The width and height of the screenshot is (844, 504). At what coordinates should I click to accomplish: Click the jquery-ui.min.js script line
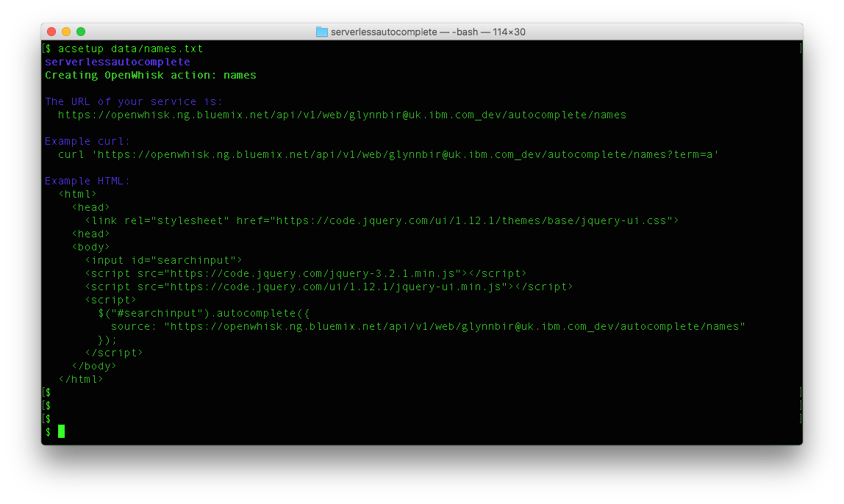[329, 287]
